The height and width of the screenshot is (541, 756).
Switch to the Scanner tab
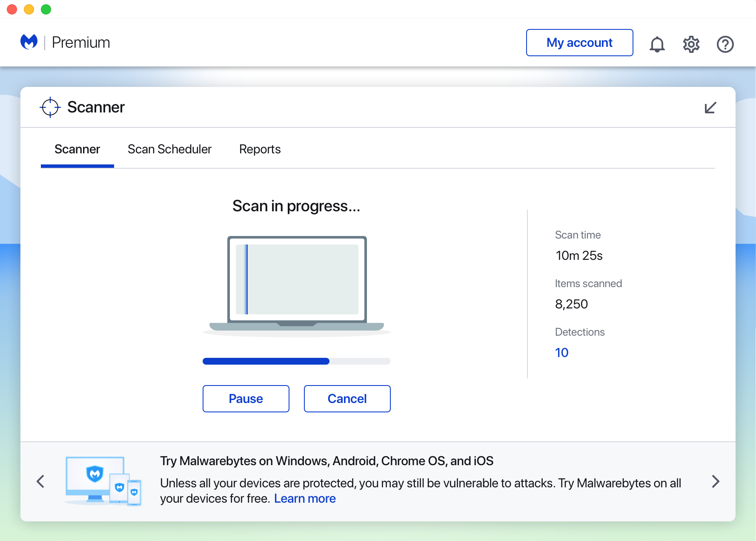tap(77, 149)
